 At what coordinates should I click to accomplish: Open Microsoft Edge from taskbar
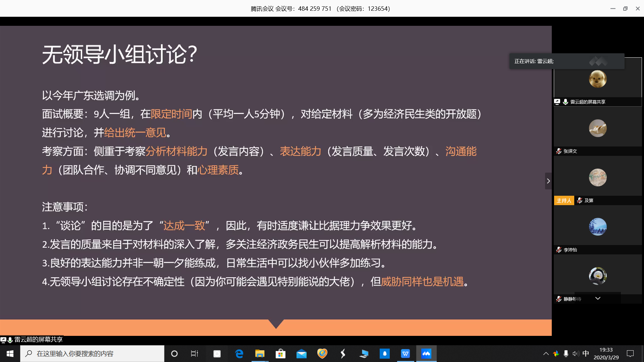click(239, 354)
